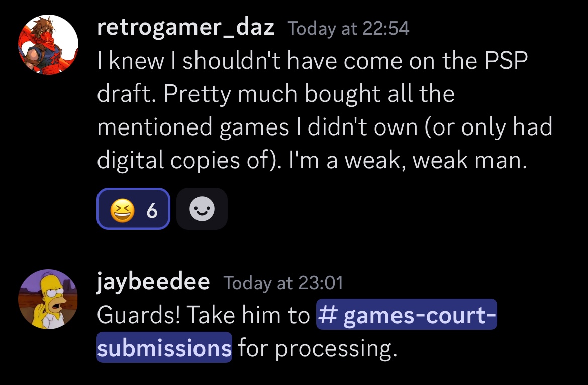
Task: Select the "Guards! Take him to" text
Action: (203, 315)
